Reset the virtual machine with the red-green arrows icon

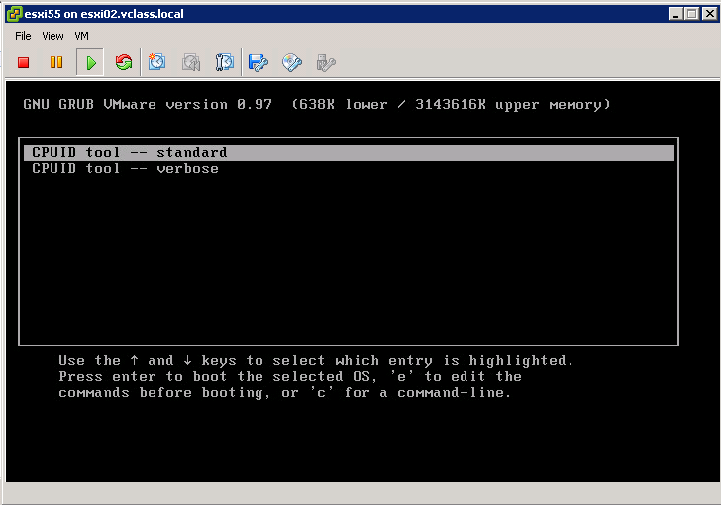coord(124,62)
